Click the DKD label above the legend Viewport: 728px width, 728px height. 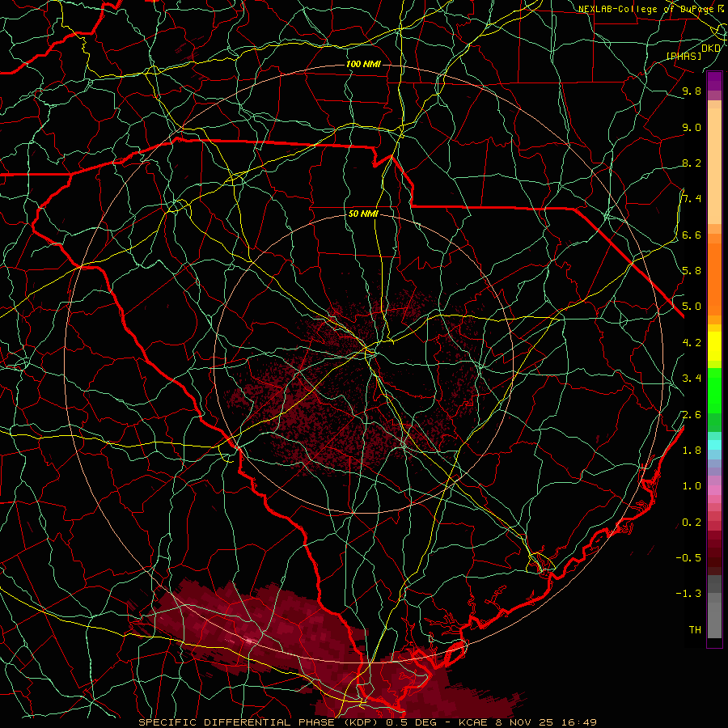(711, 48)
